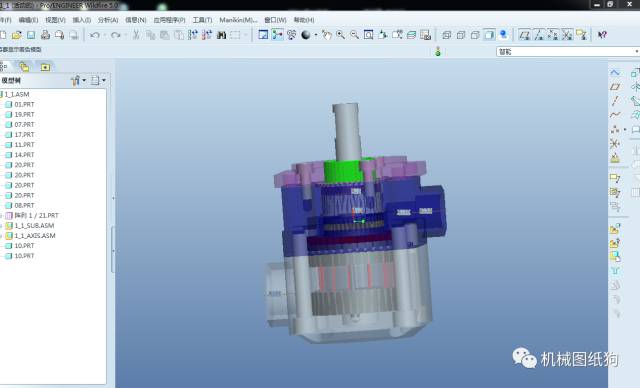Click the Zoom In magnifier icon
Image resolution: width=640 pixels, height=388 pixels.
pyautogui.click(x=340, y=35)
